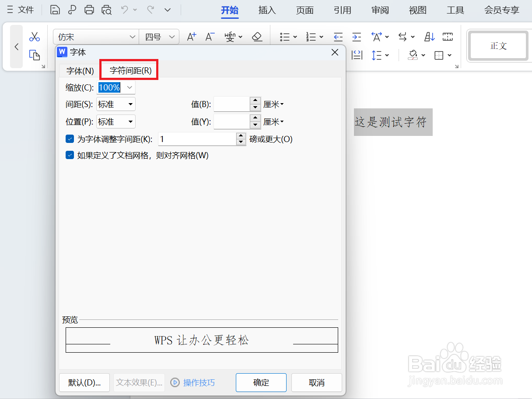Click the 默认(D) button

tap(84, 382)
